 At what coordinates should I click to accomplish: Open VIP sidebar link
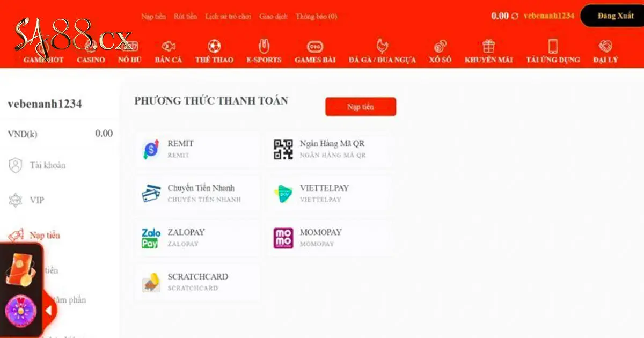37,200
